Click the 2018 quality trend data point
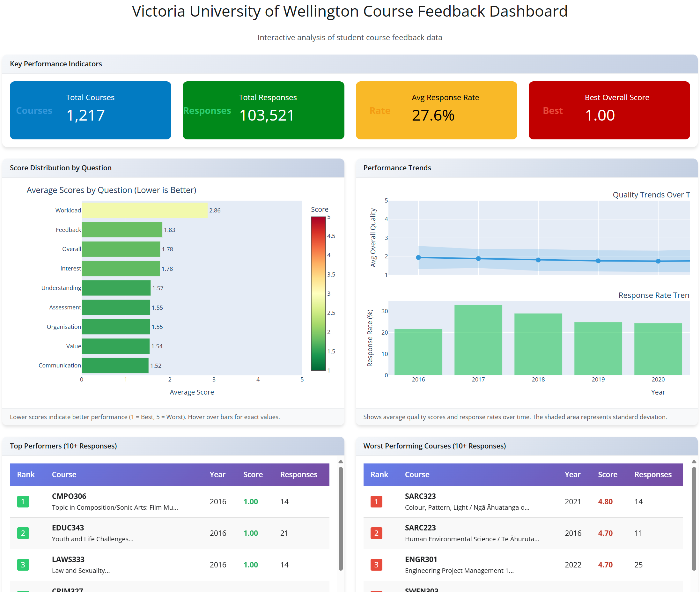 (538, 260)
